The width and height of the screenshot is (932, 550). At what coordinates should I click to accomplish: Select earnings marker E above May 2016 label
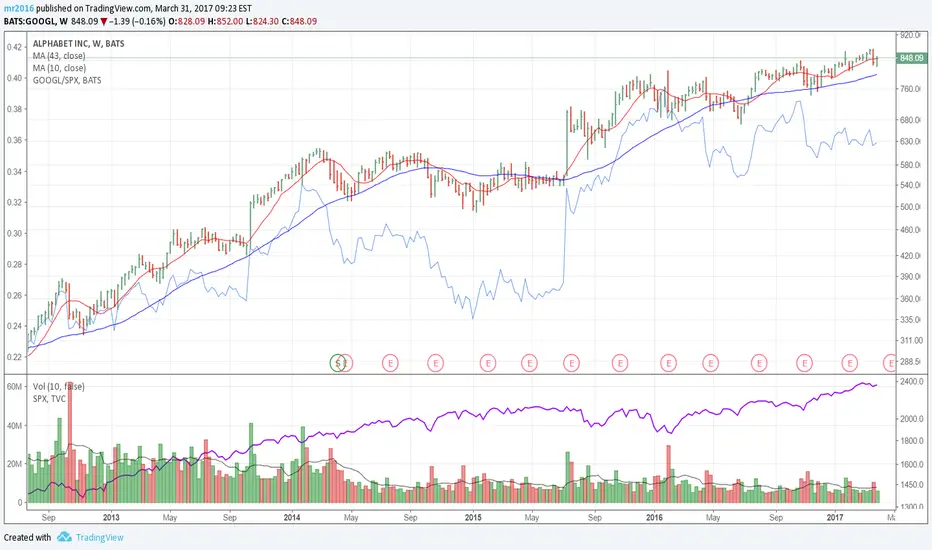coord(710,362)
